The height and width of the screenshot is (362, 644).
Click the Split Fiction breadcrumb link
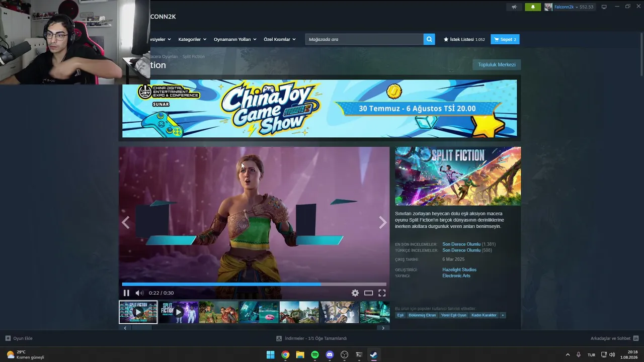tap(193, 57)
